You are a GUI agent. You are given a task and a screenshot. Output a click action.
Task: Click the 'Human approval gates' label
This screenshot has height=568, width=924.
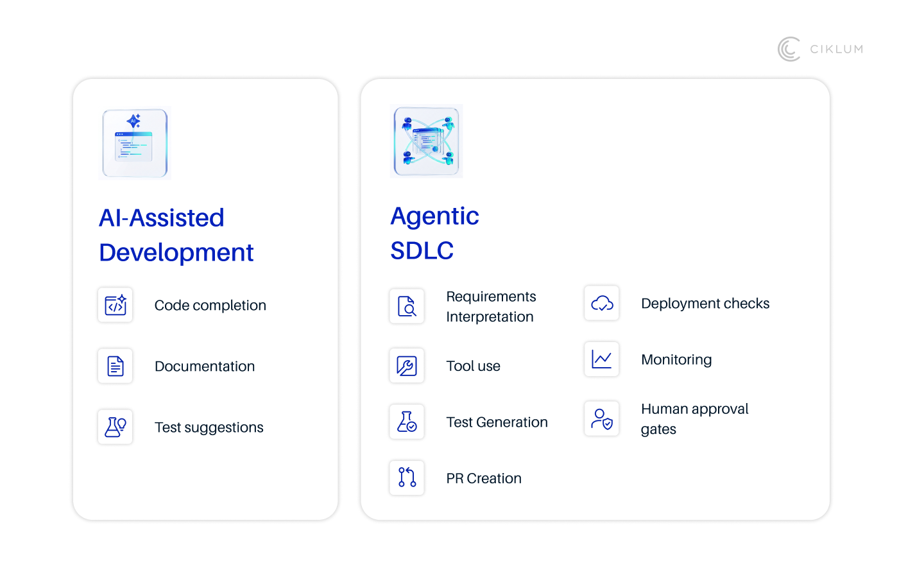(x=695, y=419)
